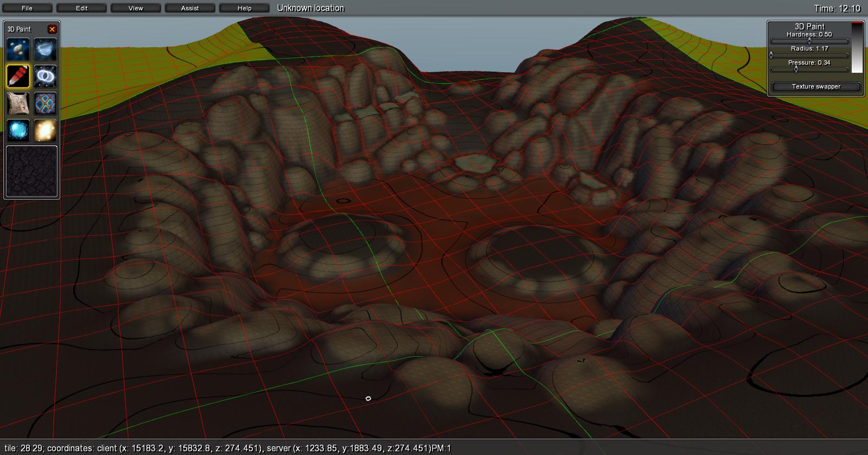This screenshot has height=455, width=868.
Task: Select the red striped feather paint tool
Action: tap(18, 76)
